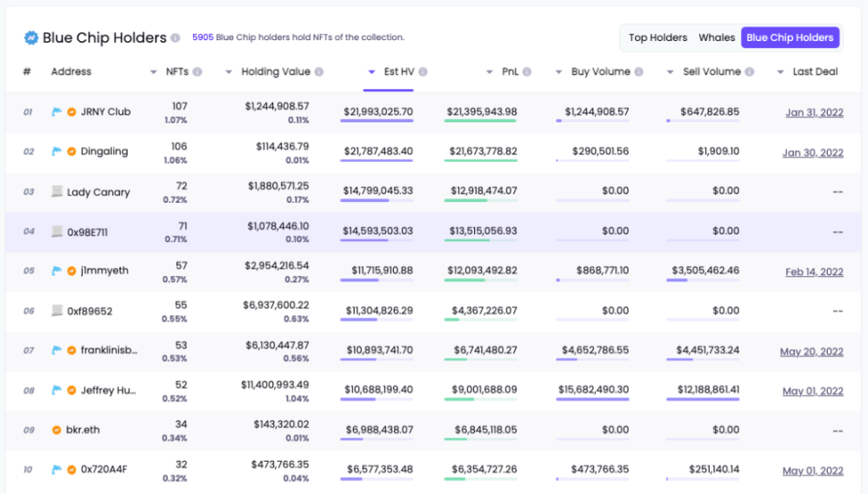The width and height of the screenshot is (868, 494).
Task: Click the info icon next to Est HV
Action: click(x=423, y=72)
